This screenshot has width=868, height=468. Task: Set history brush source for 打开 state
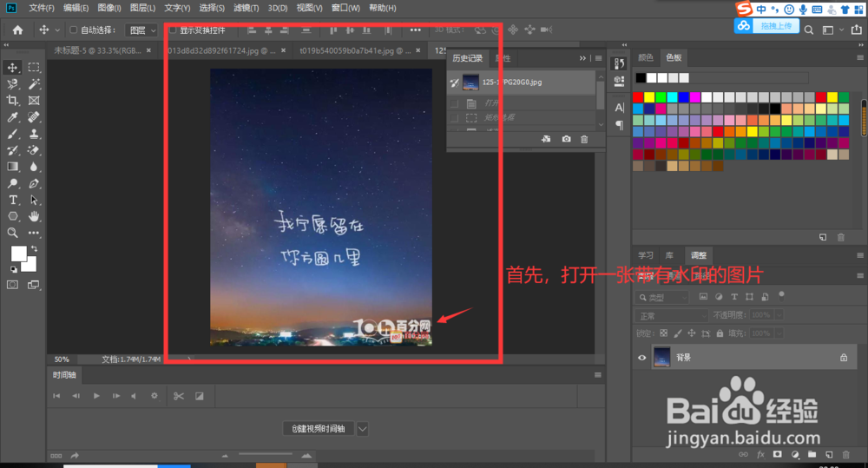coord(454,103)
